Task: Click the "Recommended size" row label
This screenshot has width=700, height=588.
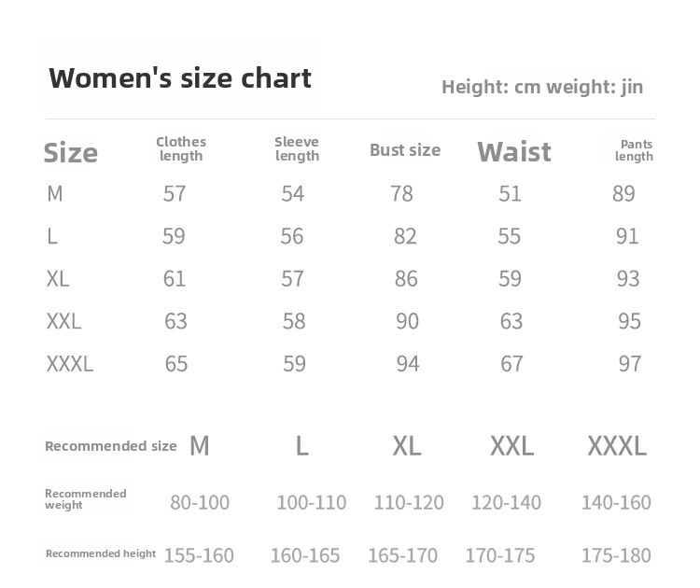Action: point(110,446)
